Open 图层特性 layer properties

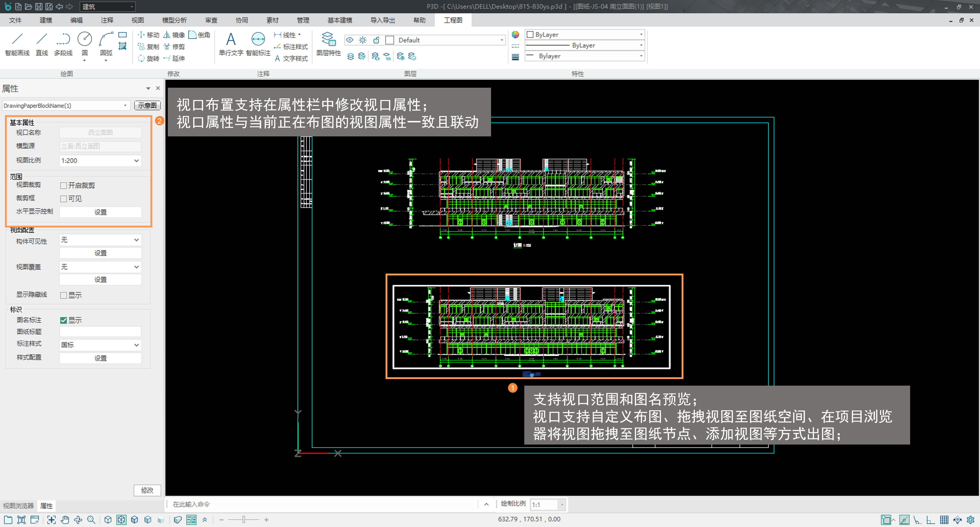[328, 44]
